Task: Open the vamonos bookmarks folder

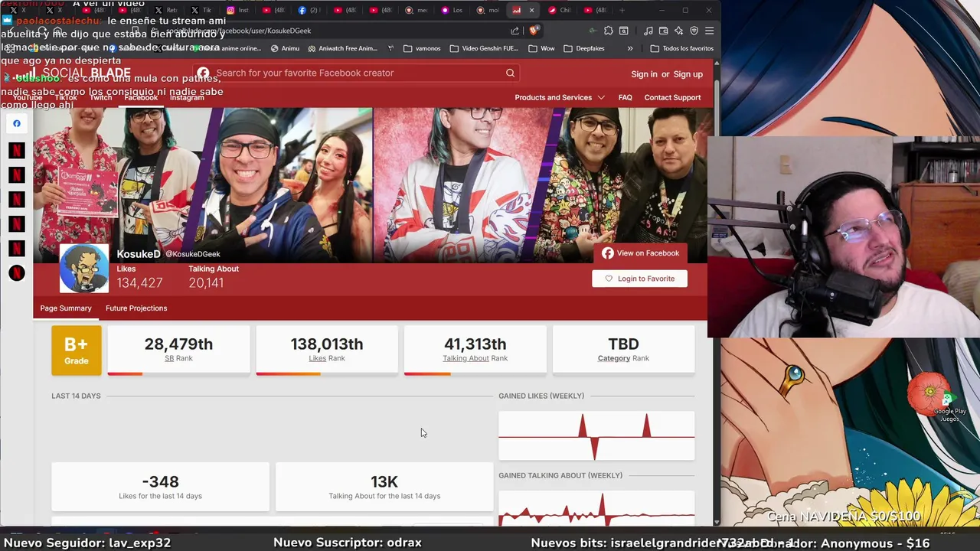Action: pyautogui.click(x=422, y=48)
